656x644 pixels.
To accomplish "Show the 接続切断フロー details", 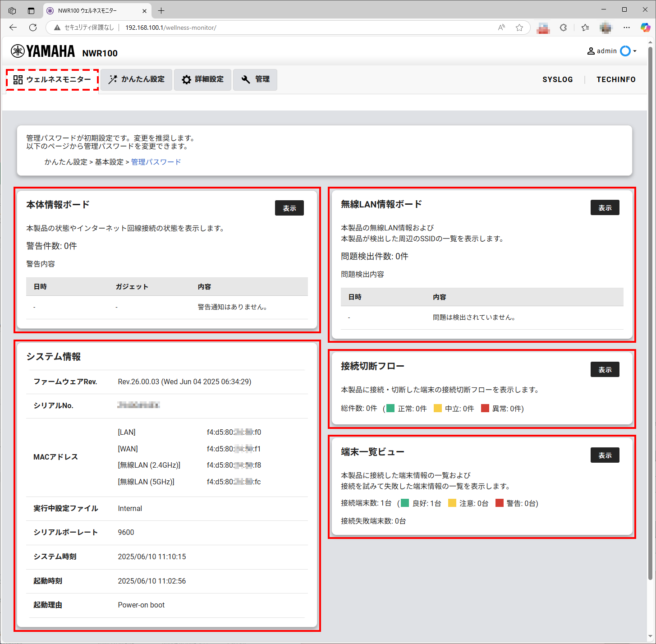I will click(x=605, y=369).
